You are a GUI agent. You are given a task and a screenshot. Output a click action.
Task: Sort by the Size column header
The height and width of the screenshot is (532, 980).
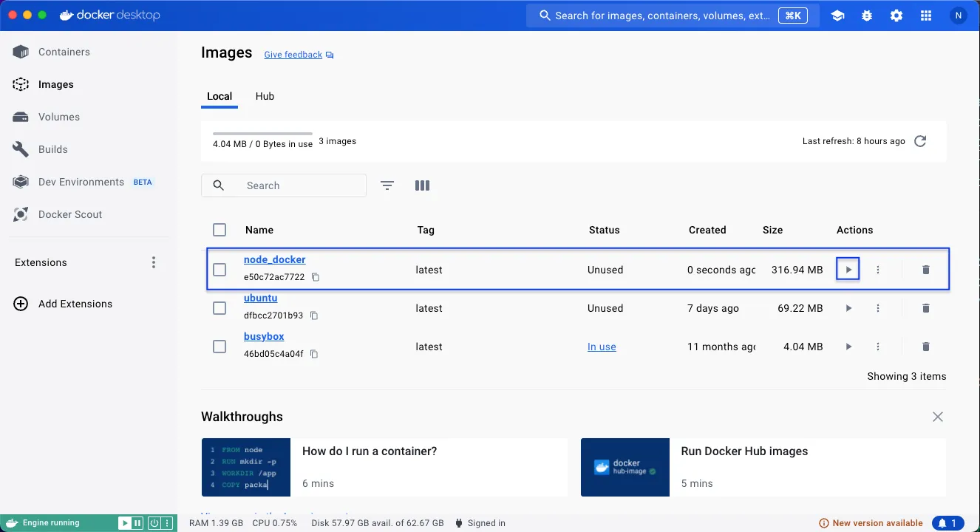tap(772, 230)
